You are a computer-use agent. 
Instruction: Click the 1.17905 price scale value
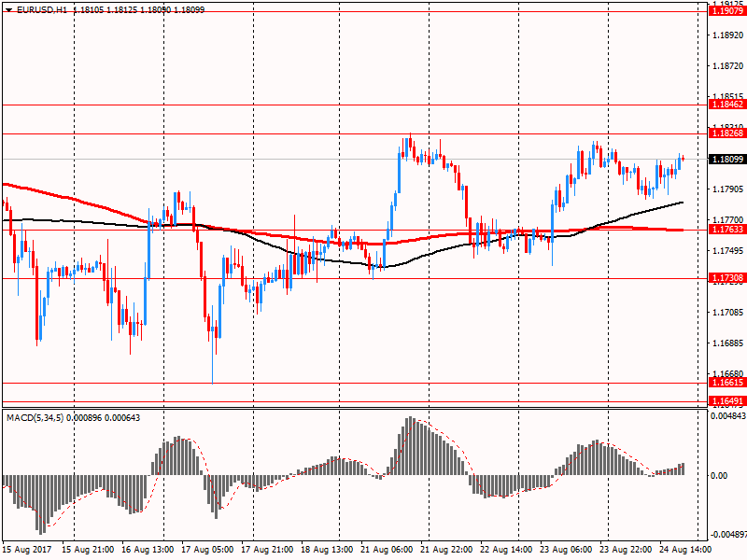pyautogui.click(x=727, y=189)
